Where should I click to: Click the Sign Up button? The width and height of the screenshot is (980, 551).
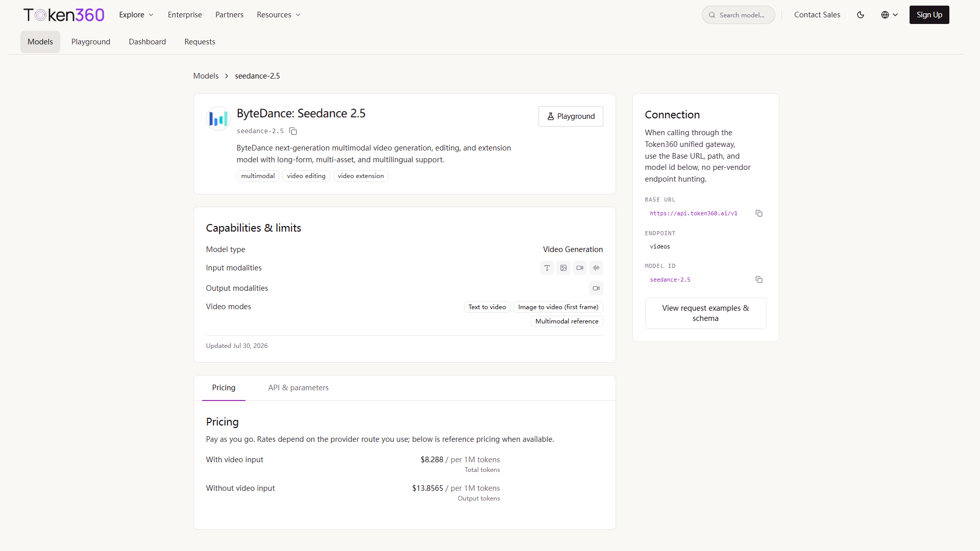[929, 15]
